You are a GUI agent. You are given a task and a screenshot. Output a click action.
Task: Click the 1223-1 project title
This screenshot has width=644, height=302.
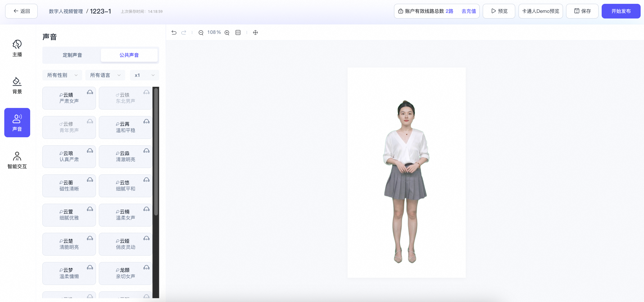(100, 11)
